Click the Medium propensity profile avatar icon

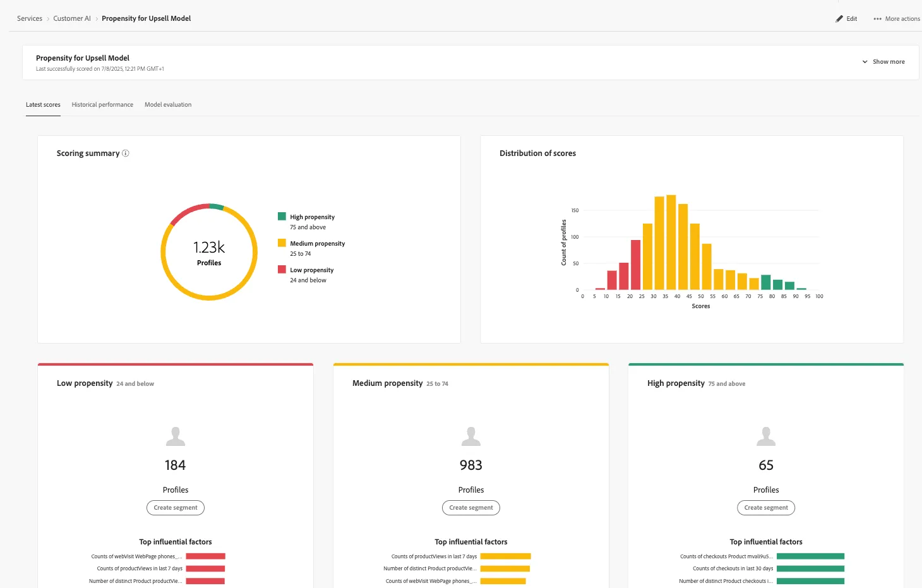pyautogui.click(x=471, y=436)
